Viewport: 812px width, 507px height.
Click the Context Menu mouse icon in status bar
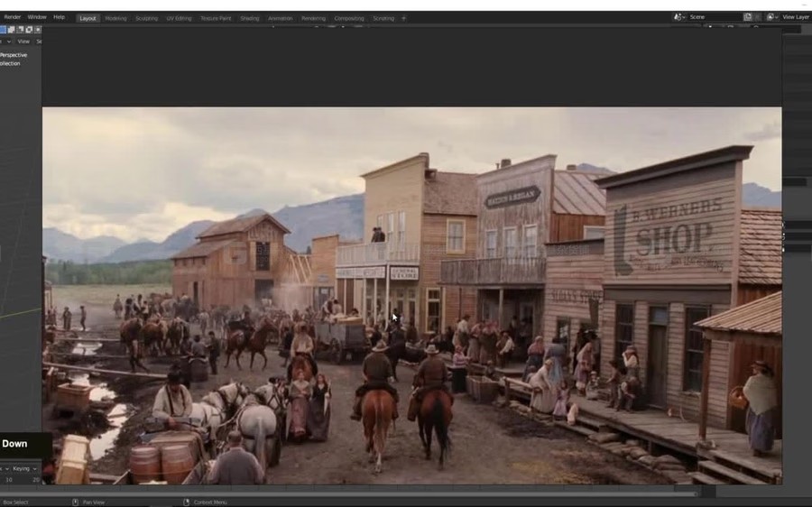coord(187,502)
